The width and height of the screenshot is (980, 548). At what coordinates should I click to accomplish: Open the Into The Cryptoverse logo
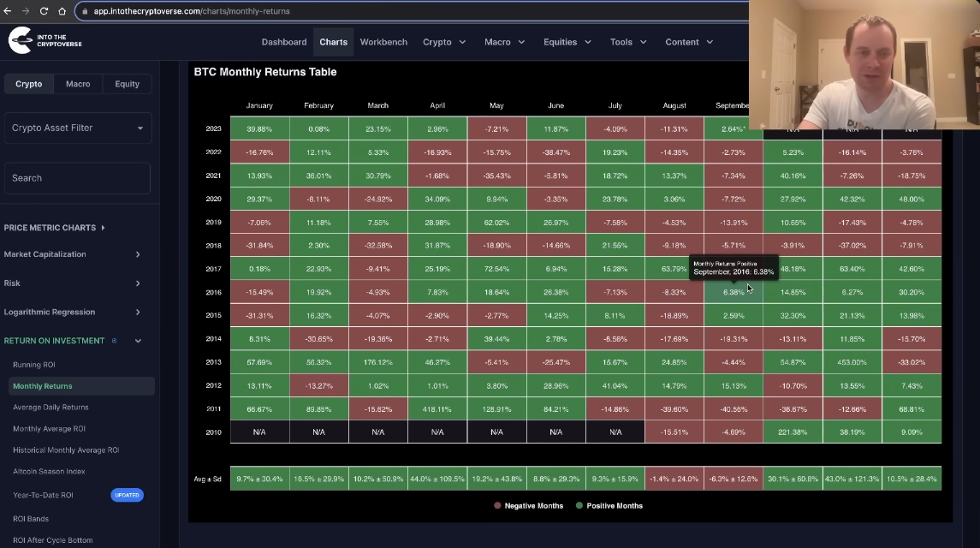coord(45,40)
